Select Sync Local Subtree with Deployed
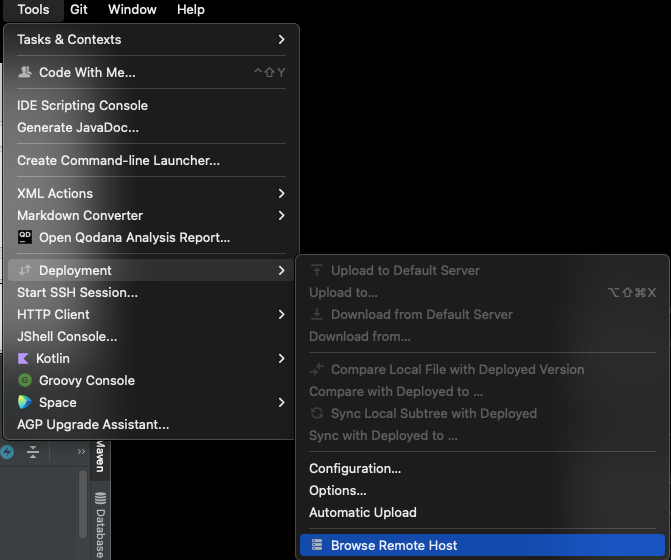The height and width of the screenshot is (560, 671). coord(482,413)
